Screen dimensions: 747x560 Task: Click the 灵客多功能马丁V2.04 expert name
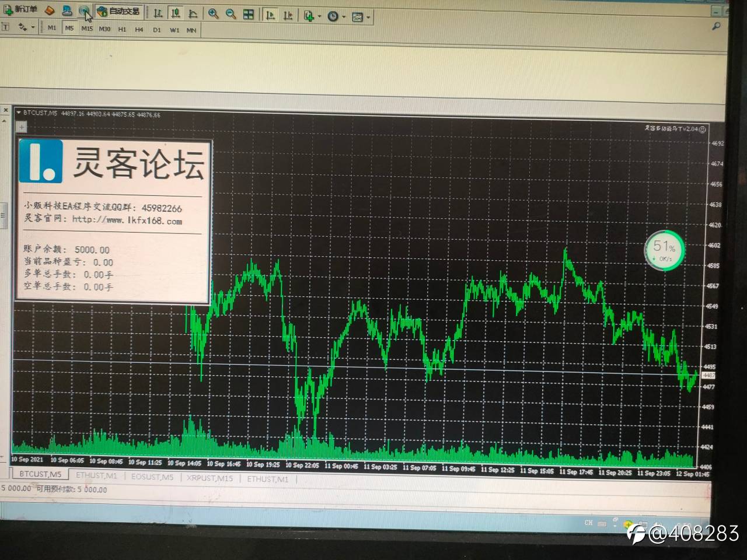click(671, 128)
